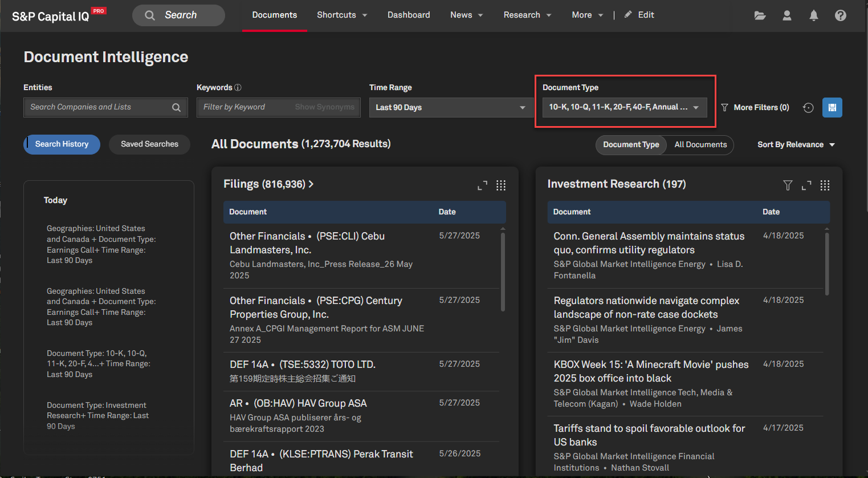The height and width of the screenshot is (478, 868).
Task: Toggle Show Synonyms in Keywords field
Action: point(324,107)
